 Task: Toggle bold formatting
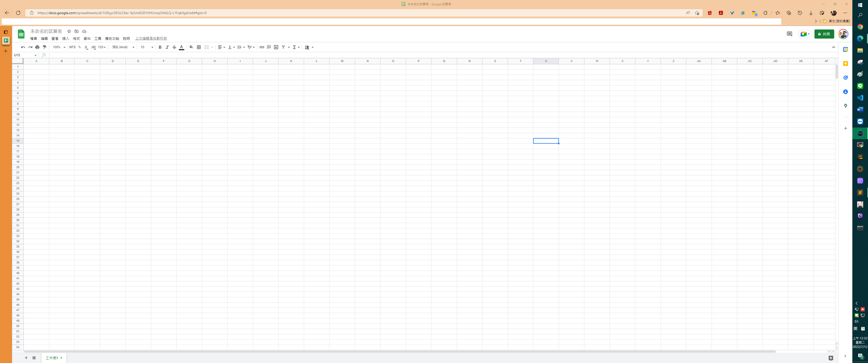(x=160, y=47)
